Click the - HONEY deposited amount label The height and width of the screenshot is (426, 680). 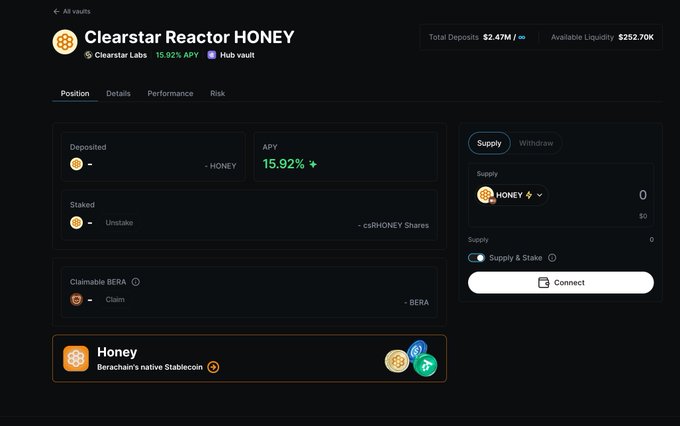pyautogui.click(x=220, y=166)
